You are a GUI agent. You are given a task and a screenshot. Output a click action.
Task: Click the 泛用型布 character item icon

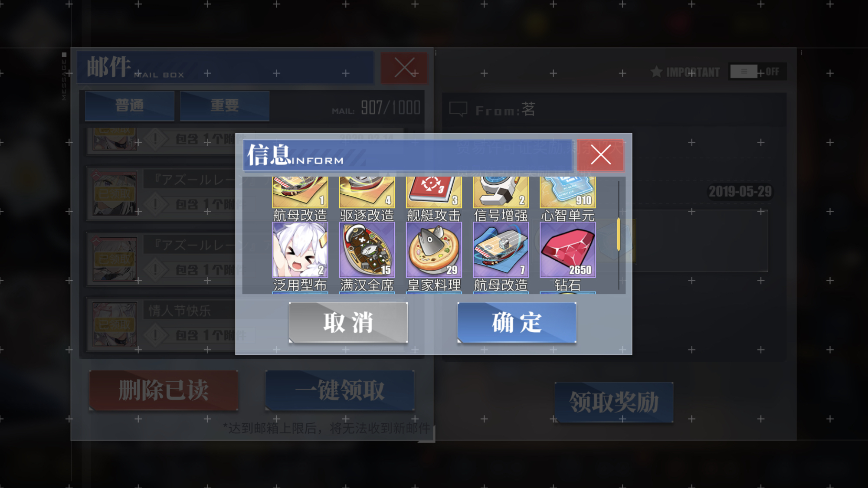300,250
